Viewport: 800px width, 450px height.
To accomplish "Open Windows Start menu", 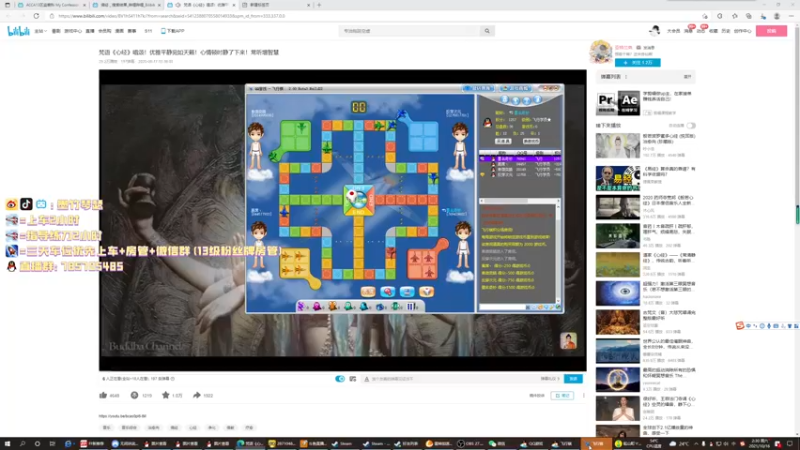I will [x=7, y=444].
